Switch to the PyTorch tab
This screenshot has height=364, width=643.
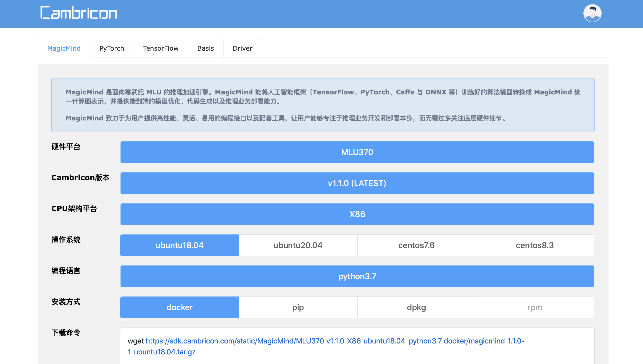tap(112, 48)
